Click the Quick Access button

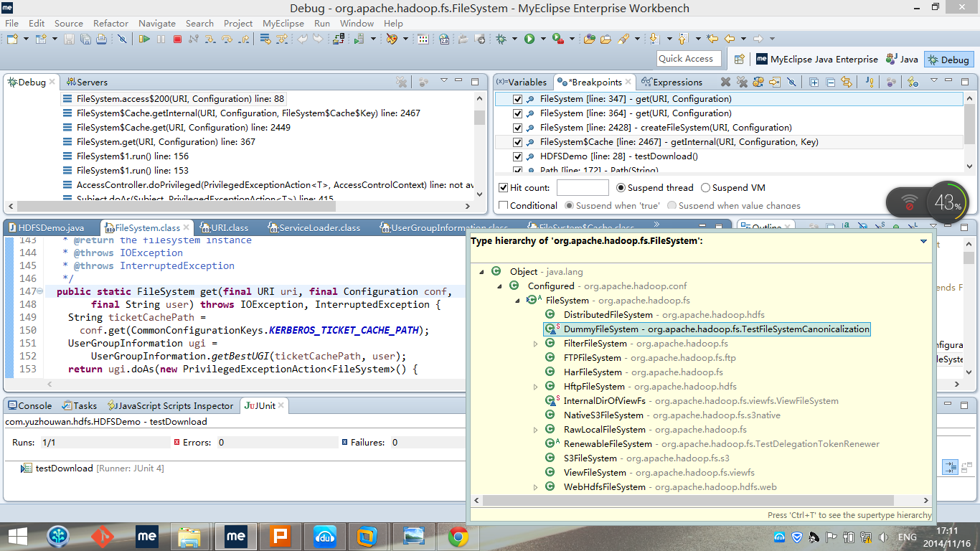pyautogui.click(x=688, y=58)
